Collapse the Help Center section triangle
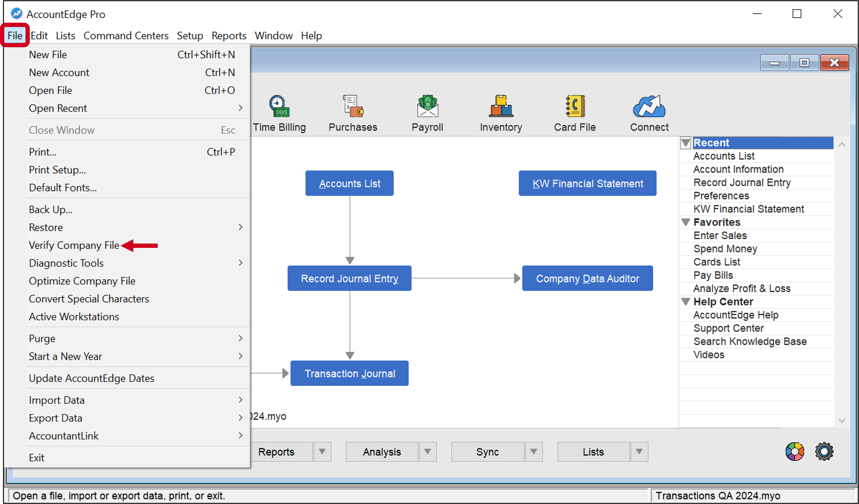This screenshot has width=859, height=504. pyautogui.click(x=685, y=302)
